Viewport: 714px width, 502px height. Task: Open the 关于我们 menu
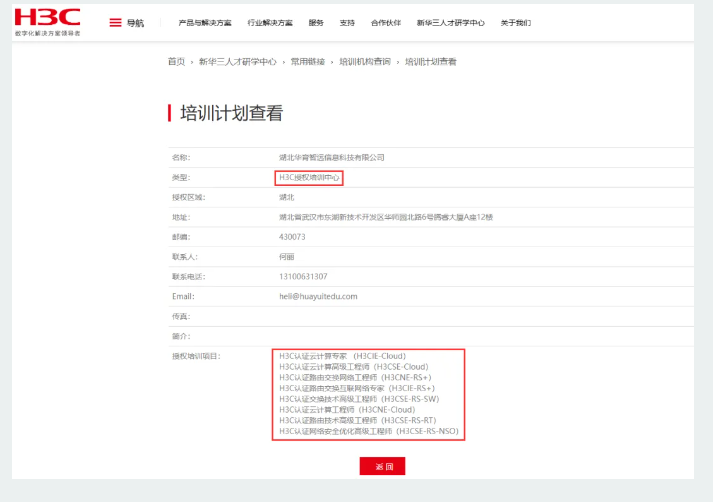[516, 23]
